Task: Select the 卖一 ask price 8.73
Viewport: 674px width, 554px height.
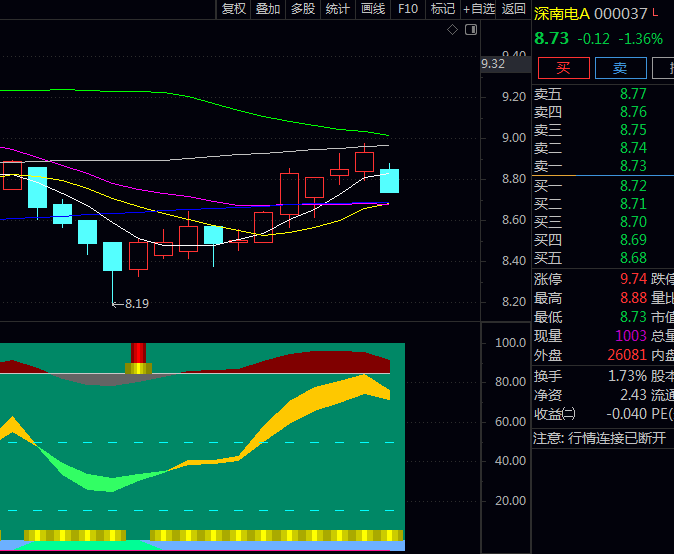Action: click(633, 166)
